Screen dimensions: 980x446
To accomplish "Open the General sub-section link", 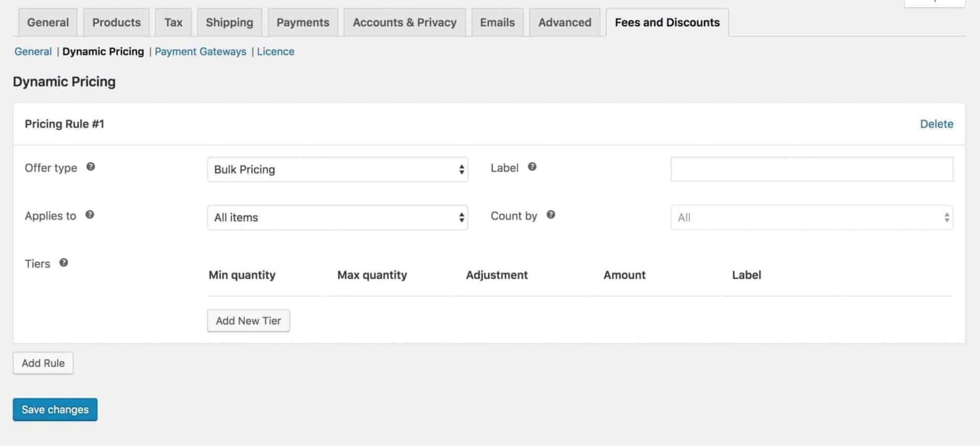I will pos(33,52).
